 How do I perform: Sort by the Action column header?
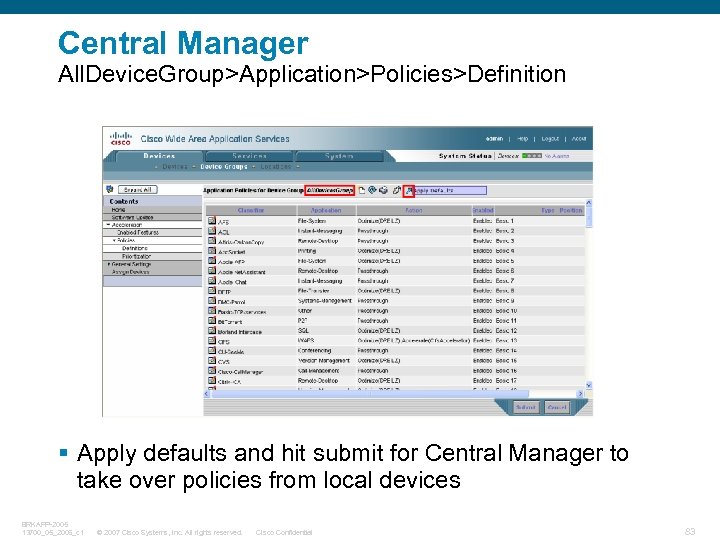coord(413,210)
